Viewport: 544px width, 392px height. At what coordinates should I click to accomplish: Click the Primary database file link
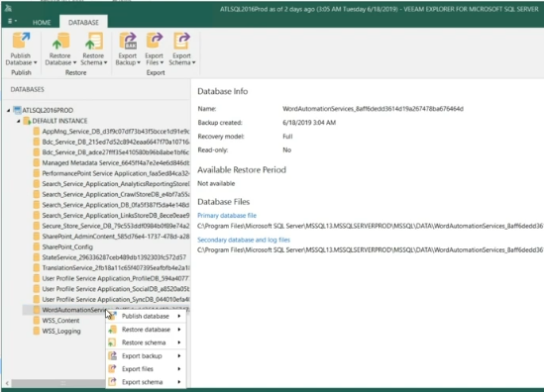tap(227, 215)
